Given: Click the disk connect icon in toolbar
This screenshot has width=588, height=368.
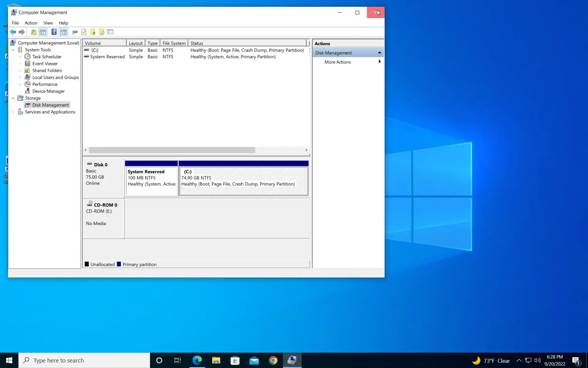Looking at the screenshot, I should click(75, 32).
